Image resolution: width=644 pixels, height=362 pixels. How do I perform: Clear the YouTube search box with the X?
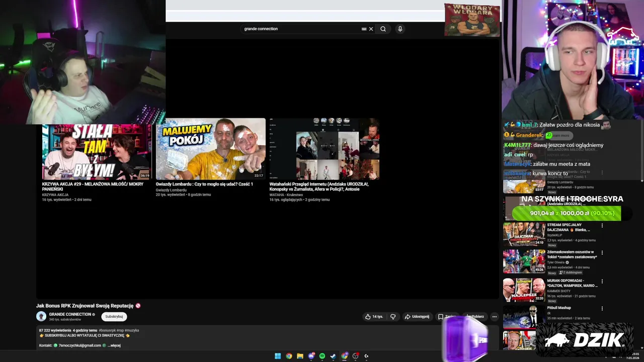pyautogui.click(x=371, y=29)
